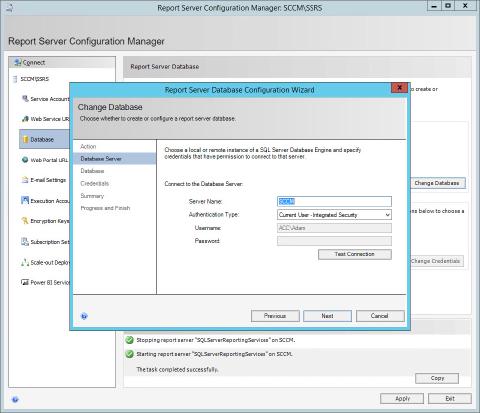Click Next to continue the wizard
Viewport: 480px width, 413px height.
point(327,316)
